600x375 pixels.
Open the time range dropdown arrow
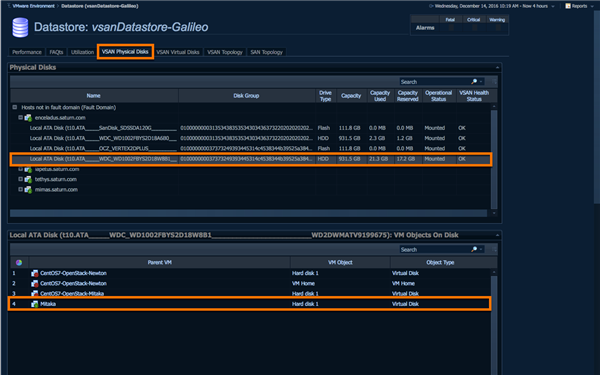[553, 6]
